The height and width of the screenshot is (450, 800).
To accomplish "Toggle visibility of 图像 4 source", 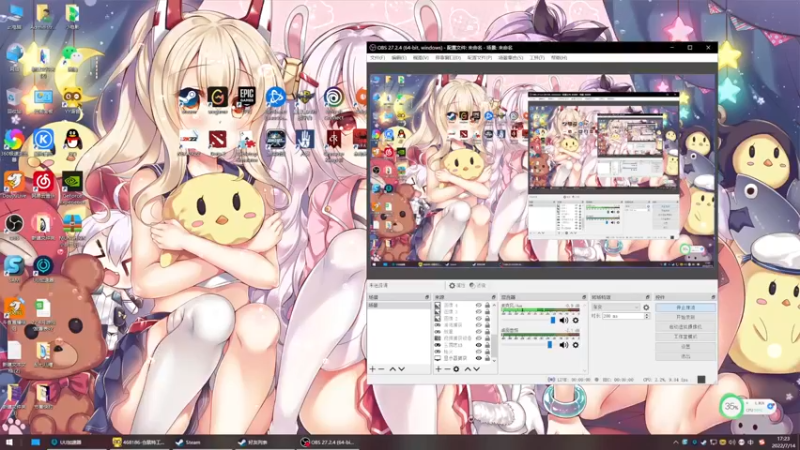I will tap(479, 305).
